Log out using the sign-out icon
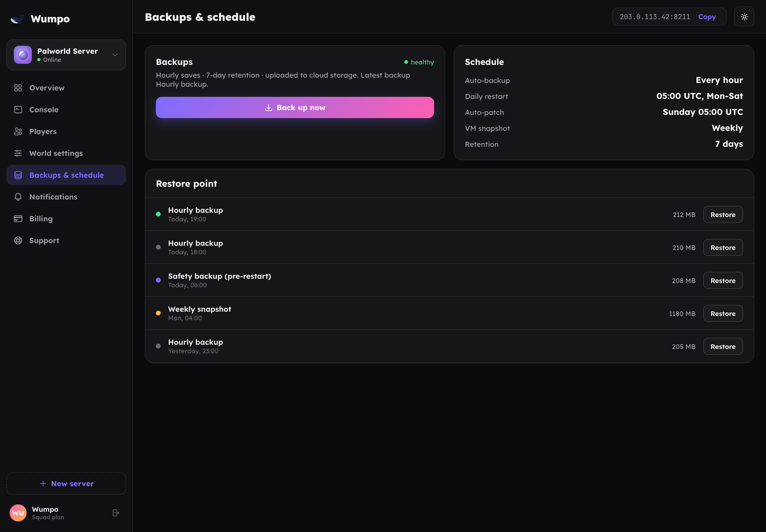766x532 pixels. (x=116, y=513)
